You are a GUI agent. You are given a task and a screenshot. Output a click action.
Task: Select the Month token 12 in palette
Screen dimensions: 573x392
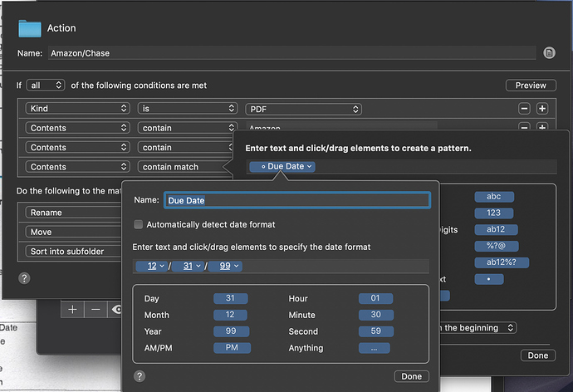pos(230,315)
